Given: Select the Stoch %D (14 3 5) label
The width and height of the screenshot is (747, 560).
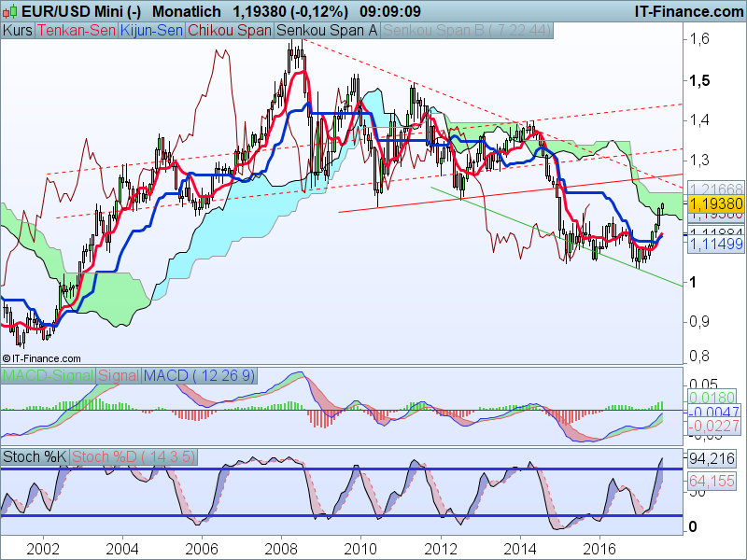Looking at the screenshot, I should click(x=134, y=457).
